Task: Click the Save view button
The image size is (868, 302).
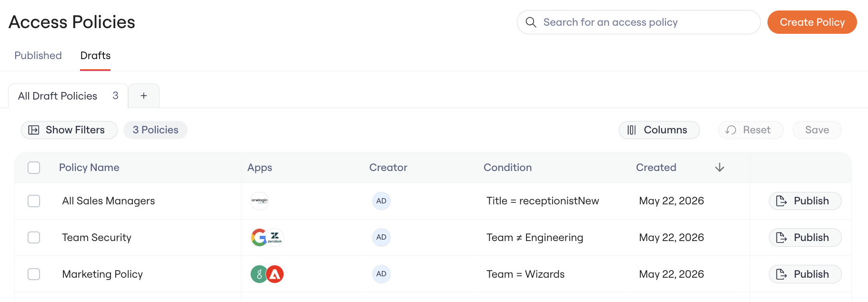Action: (817, 130)
